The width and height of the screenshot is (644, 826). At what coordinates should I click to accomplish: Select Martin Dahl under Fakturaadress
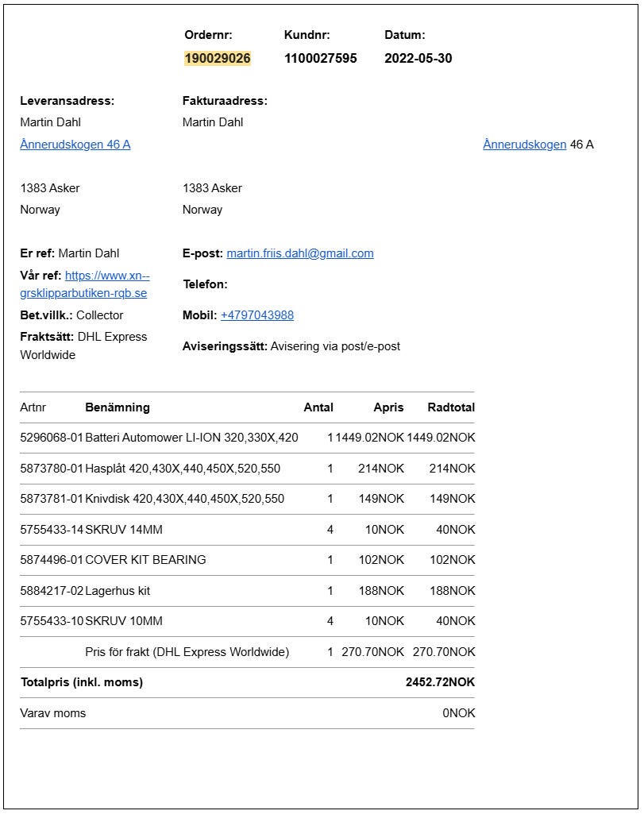213,122
